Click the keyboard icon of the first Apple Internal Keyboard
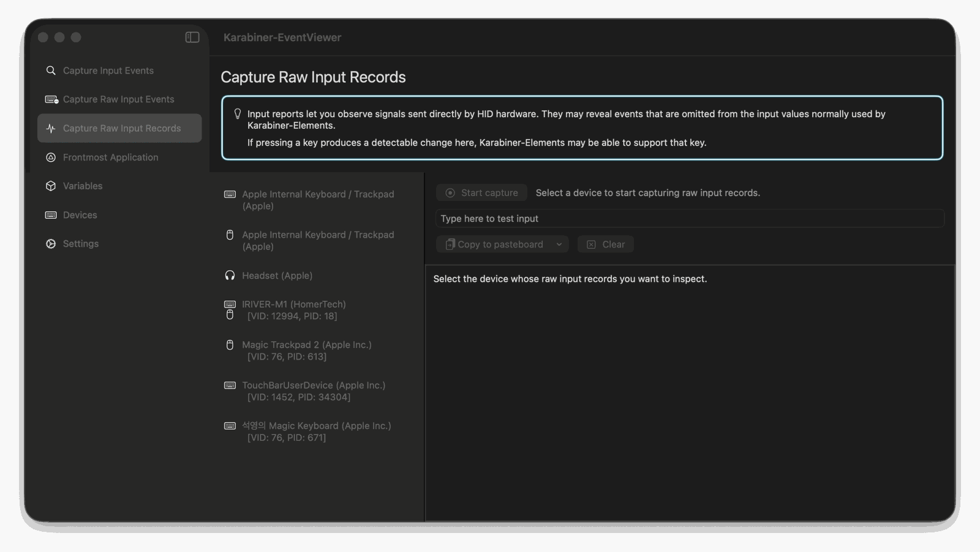 coord(230,194)
